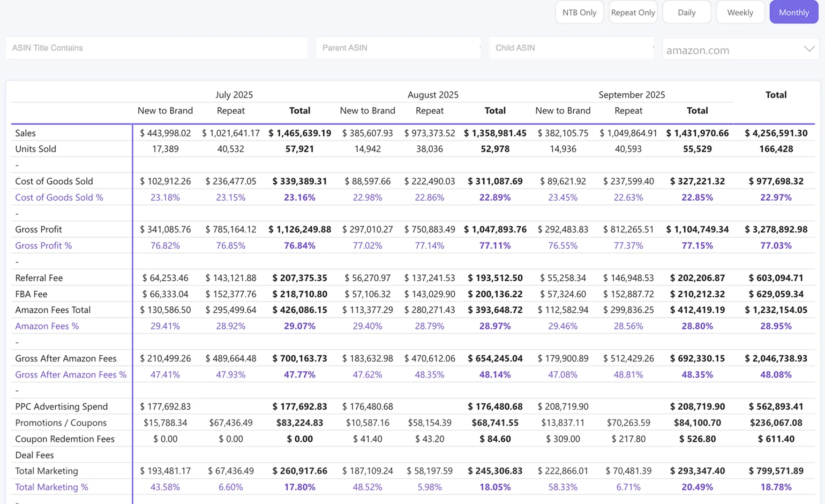
Task: Click July Repeat sales $ 1,021,641.17
Action: 231,133
